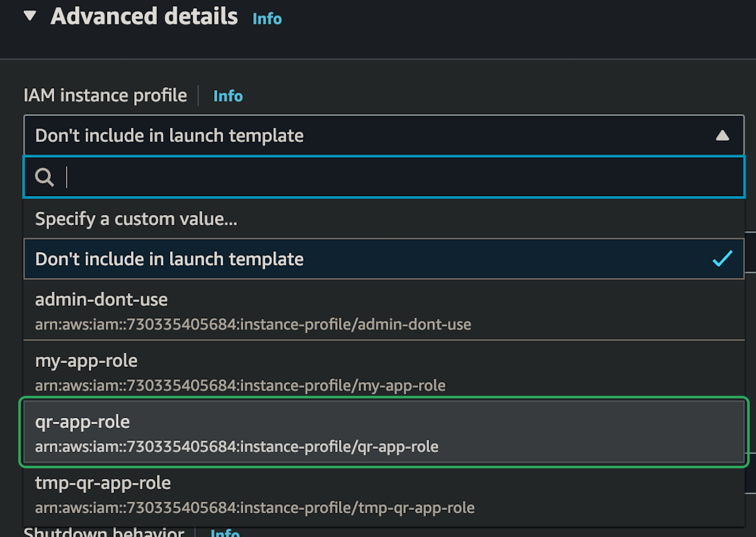Select the admin-dont-use instance profile
This screenshot has width=756, height=537.
coord(384,310)
